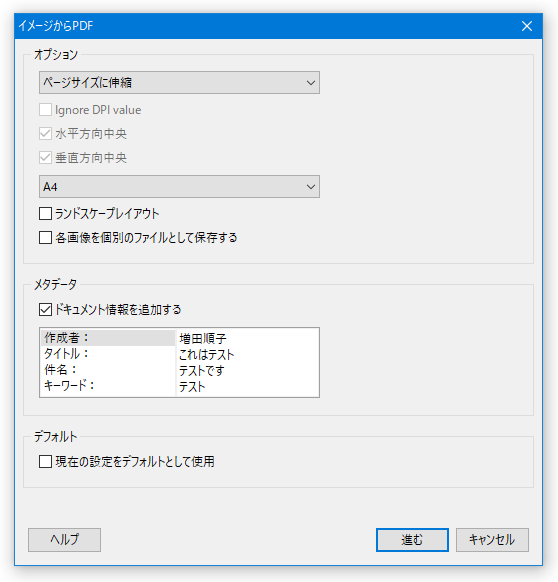The image size is (558, 582).
Task: Click the キャンセル button
Action: (492, 540)
